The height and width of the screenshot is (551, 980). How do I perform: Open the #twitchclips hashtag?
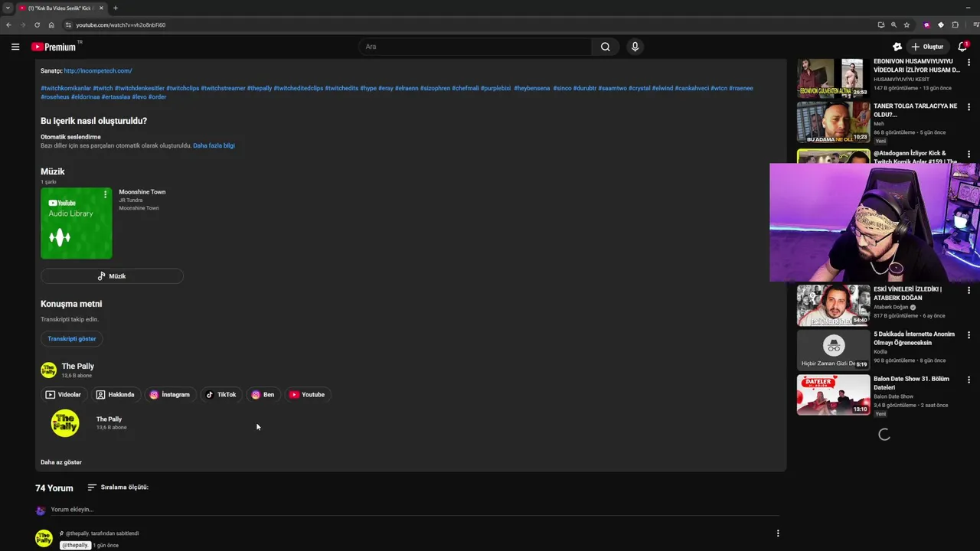[182, 88]
